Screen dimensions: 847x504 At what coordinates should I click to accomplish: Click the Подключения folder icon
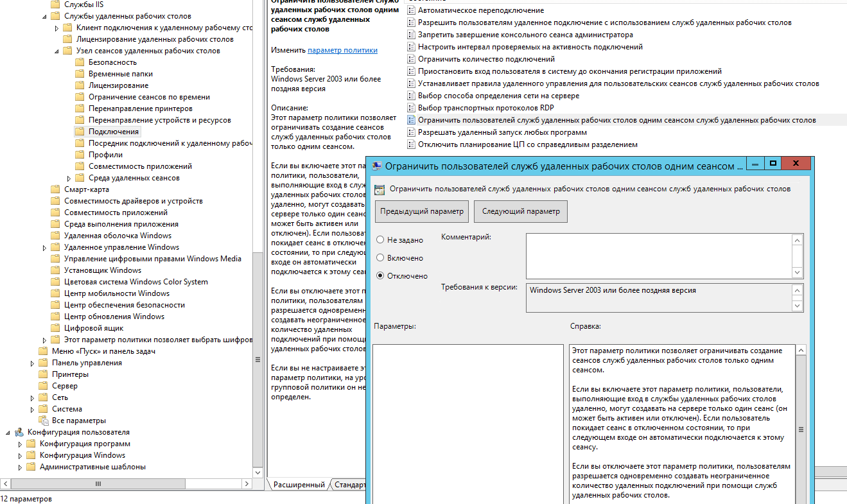coord(80,132)
